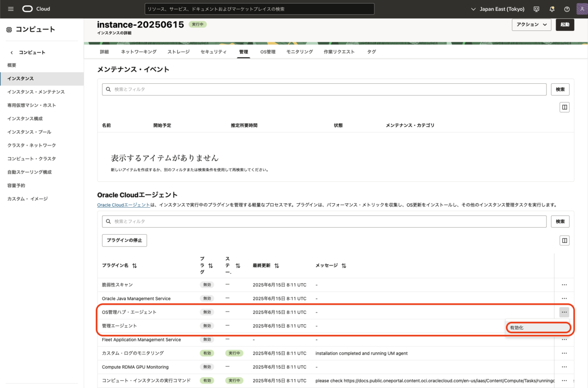Viewport: 588px width, 388px height.
Task: Sort by プラグイン名 column
Action: click(x=134, y=266)
